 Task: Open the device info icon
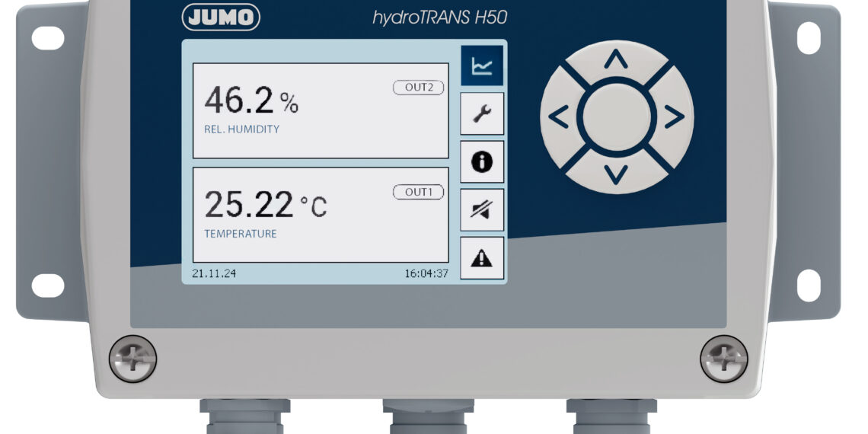[482, 161]
